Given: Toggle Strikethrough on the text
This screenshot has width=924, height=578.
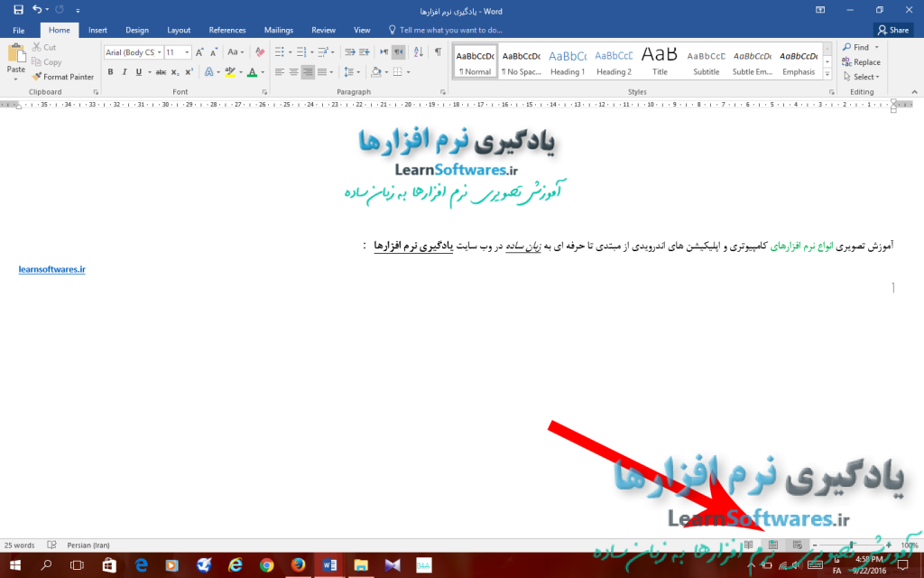Looking at the screenshot, I should [161, 72].
